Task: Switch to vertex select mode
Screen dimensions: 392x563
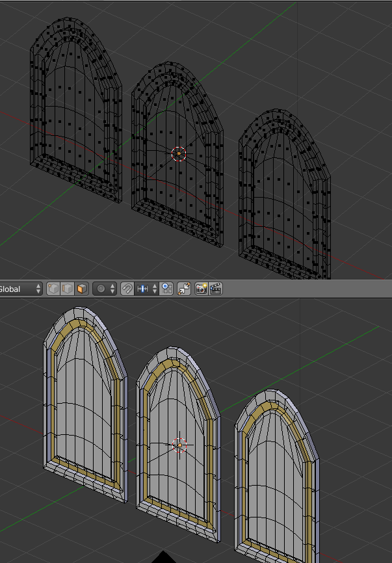Action: 53,289
